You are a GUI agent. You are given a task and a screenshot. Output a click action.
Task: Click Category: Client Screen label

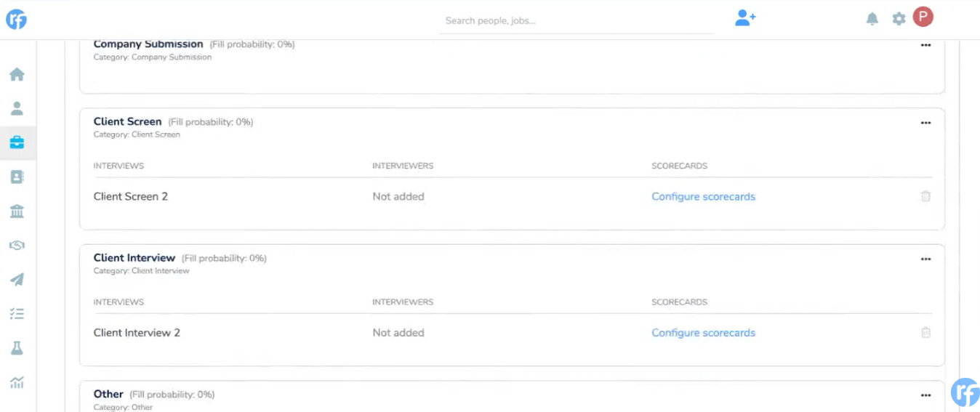coord(137,134)
